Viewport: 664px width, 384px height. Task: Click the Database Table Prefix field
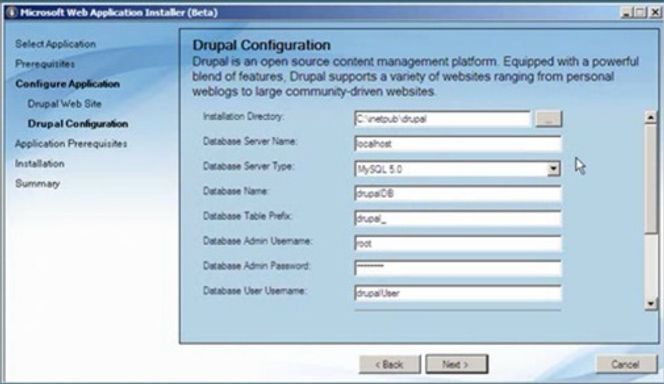[458, 218]
